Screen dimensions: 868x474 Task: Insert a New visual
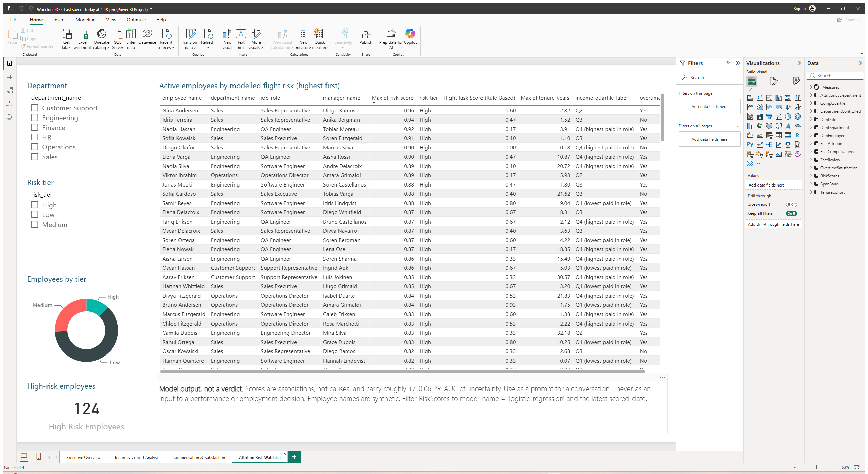pyautogui.click(x=227, y=38)
